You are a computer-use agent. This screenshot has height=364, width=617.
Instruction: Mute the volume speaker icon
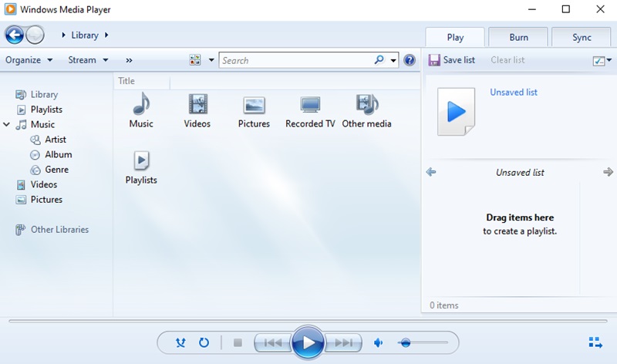pos(378,342)
